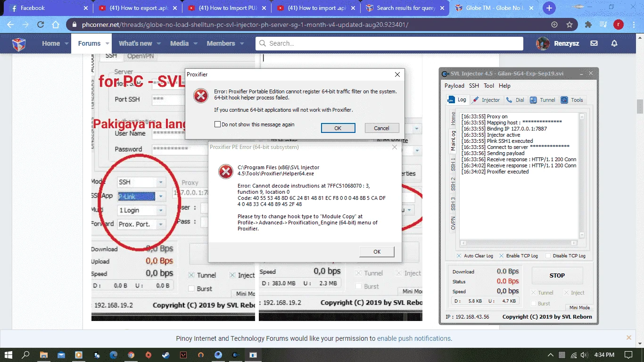Close the Proxifier PE Error dialog
Viewport: 644px width, 362px height.
click(394, 147)
